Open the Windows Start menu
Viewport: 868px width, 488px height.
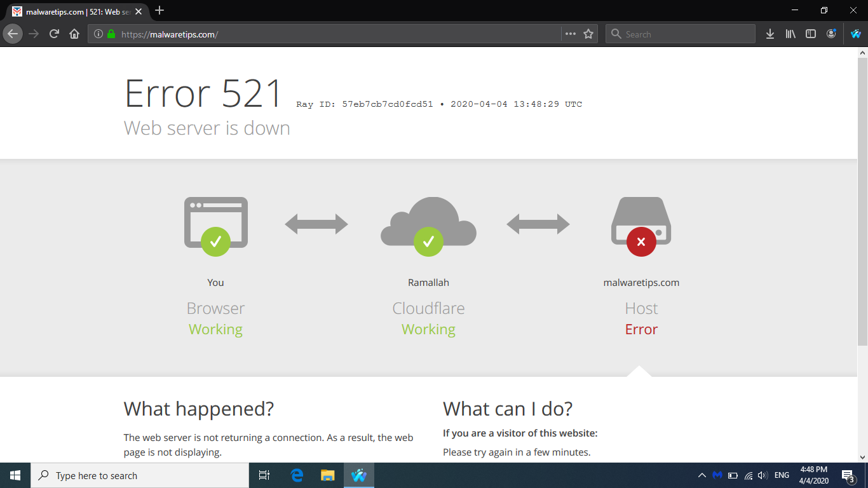[x=15, y=475]
